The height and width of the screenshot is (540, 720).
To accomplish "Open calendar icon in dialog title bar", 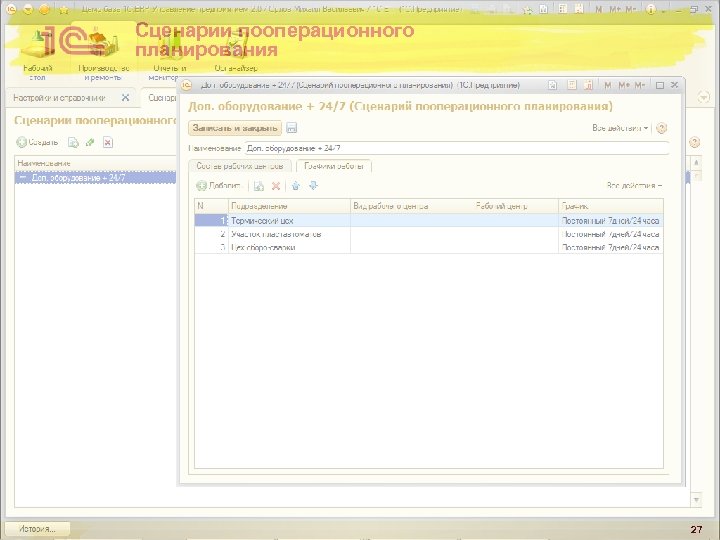I will [x=588, y=85].
